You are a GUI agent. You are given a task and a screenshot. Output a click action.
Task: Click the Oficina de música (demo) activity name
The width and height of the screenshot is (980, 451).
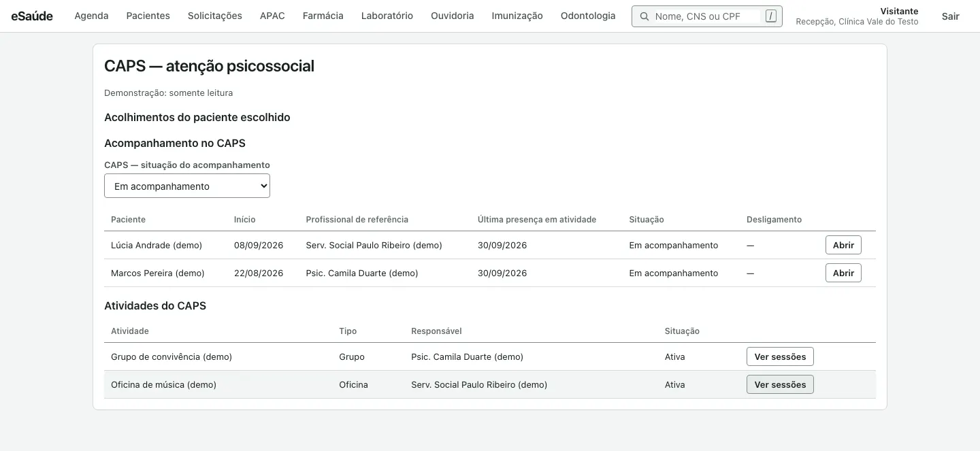163,384
